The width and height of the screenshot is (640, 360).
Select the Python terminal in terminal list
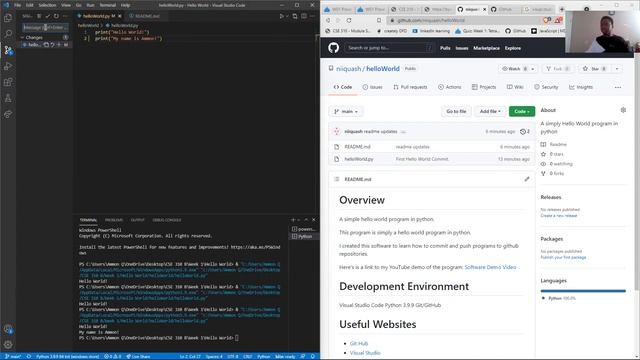tap(304, 236)
